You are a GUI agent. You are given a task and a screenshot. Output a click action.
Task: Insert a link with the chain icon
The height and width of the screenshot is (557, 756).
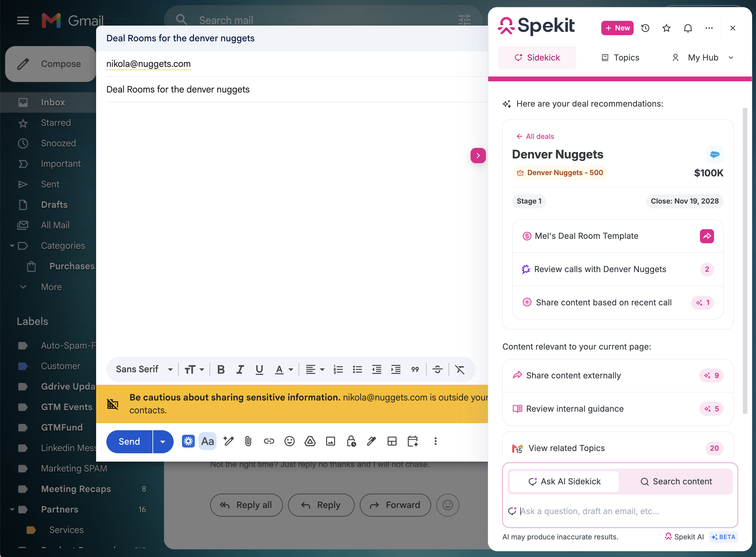point(269,441)
